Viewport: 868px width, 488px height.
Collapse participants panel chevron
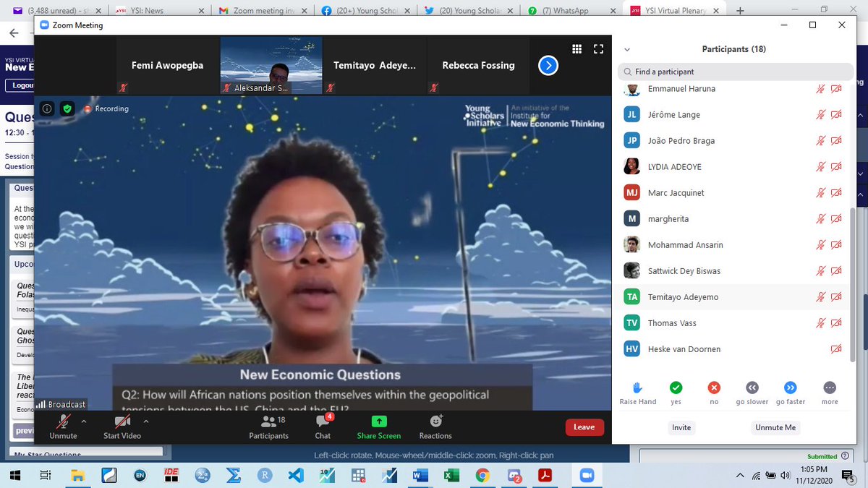point(627,49)
